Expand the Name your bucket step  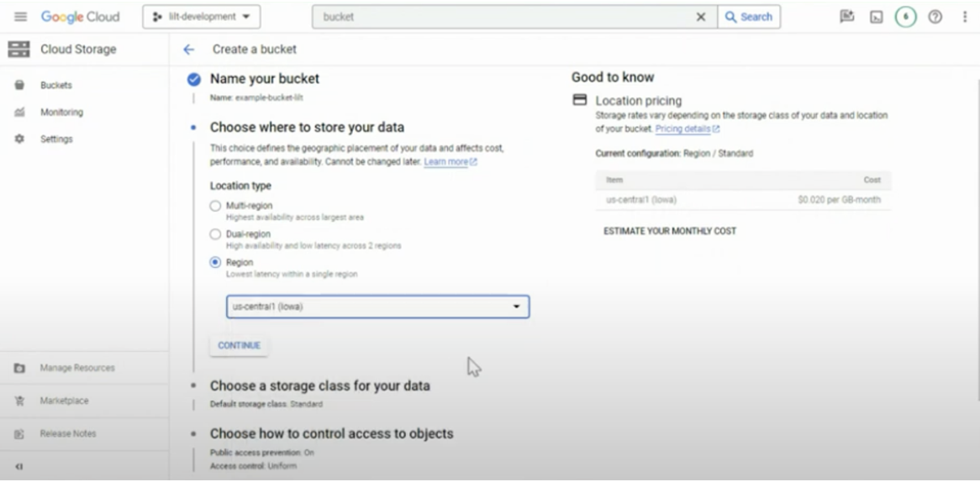click(265, 79)
